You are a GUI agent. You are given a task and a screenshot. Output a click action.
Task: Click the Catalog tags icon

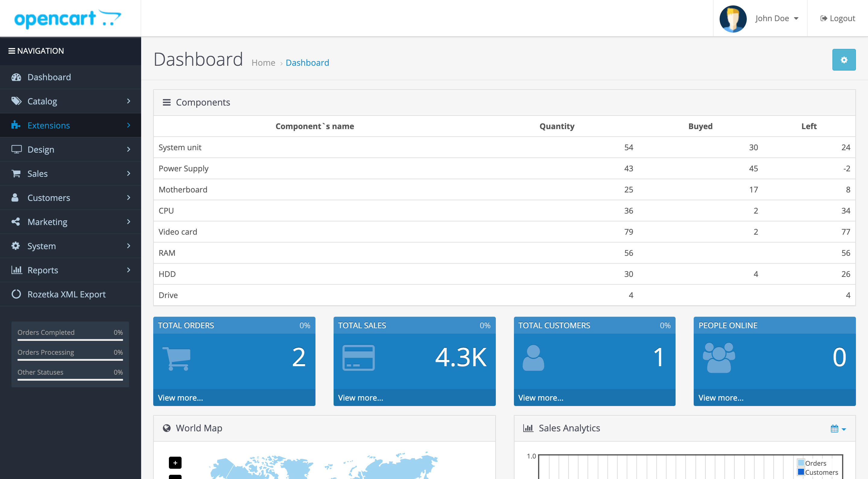tap(16, 101)
